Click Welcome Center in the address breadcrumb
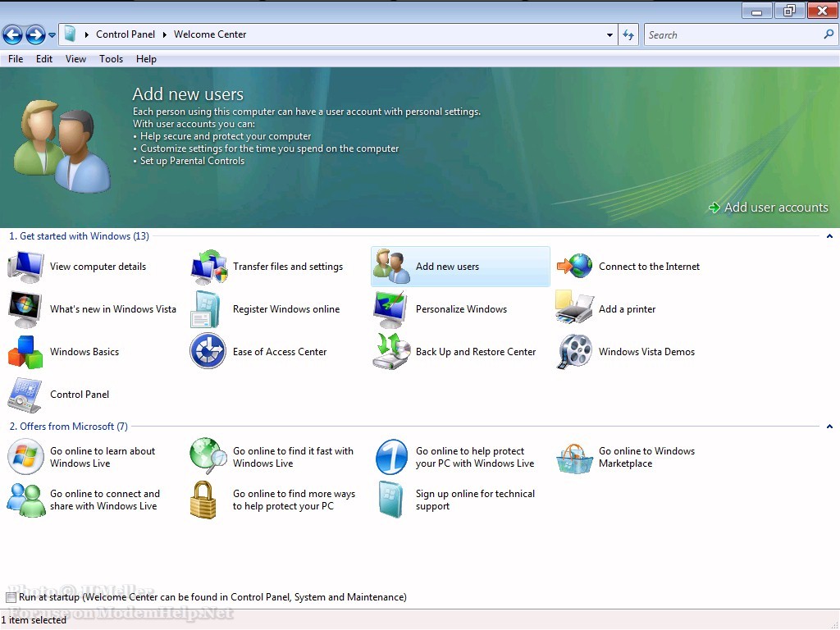The image size is (840, 630). click(210, 34)
